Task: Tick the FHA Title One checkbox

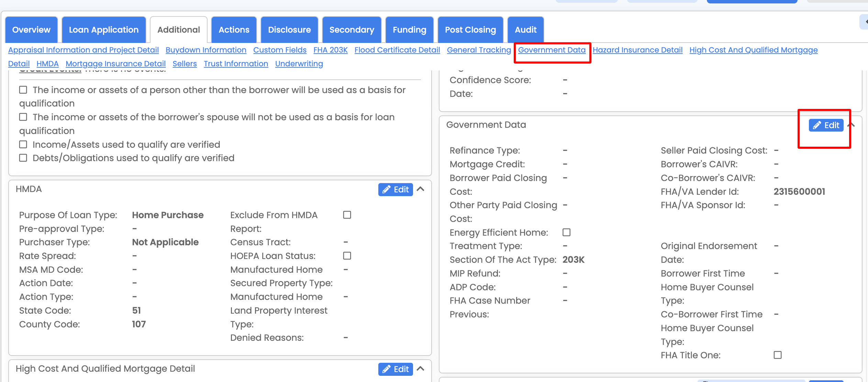Action: point(778,355)
